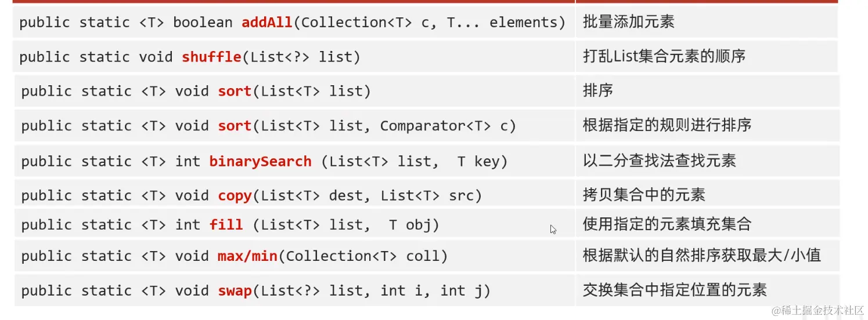Click the fill method name
Screen dimensions: 868x320
(226, 224)
